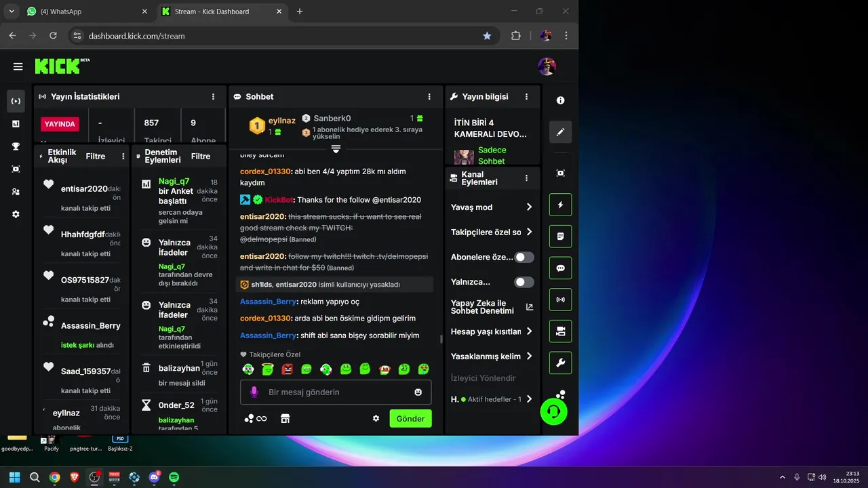The height and width of the screenshot is (488, 868).
Task: Click the camera channel actions widget icon
Action: tap(561, 331)
